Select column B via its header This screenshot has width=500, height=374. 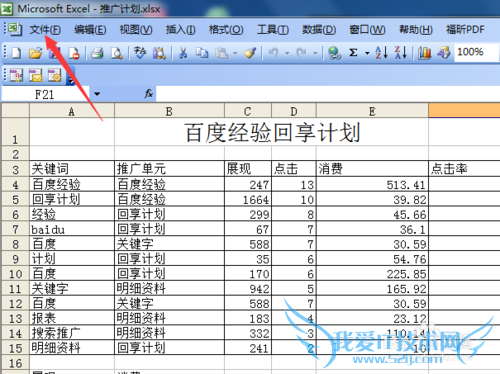pos(169,111)
